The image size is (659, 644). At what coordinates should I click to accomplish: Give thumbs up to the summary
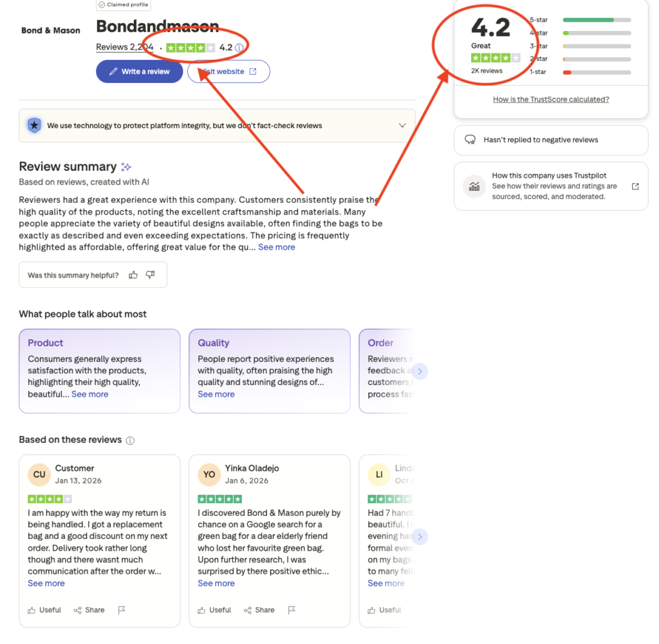click(x=133, y=275)
